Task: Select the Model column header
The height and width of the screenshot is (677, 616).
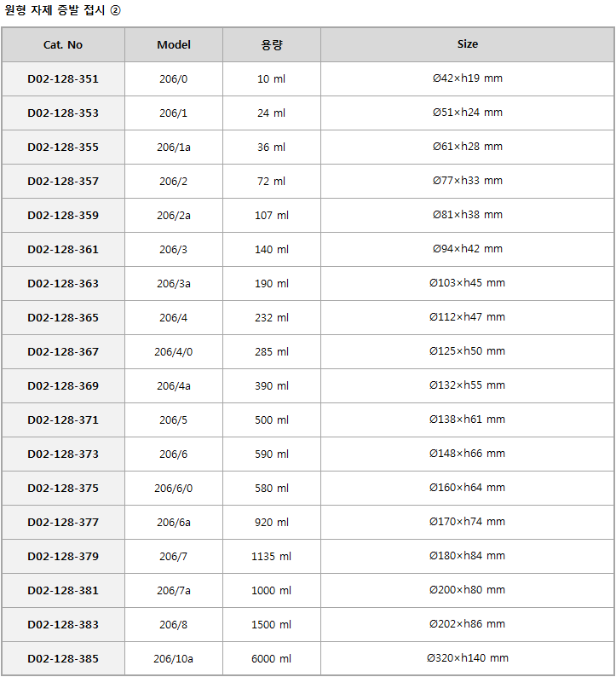Action: coord(174,44)
